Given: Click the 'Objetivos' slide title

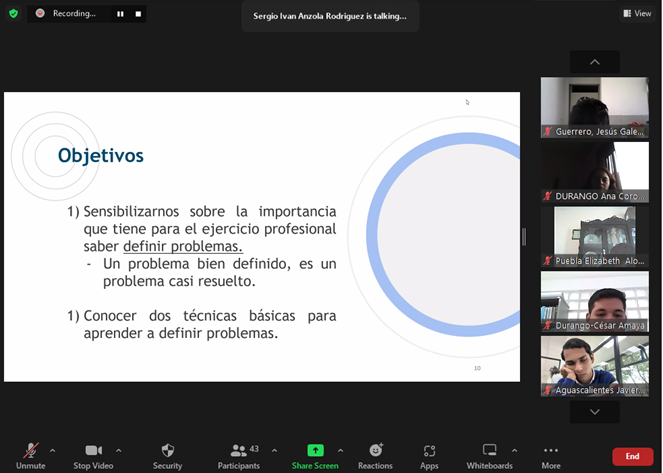Looking at the screenshot, I should click(101, 156).
